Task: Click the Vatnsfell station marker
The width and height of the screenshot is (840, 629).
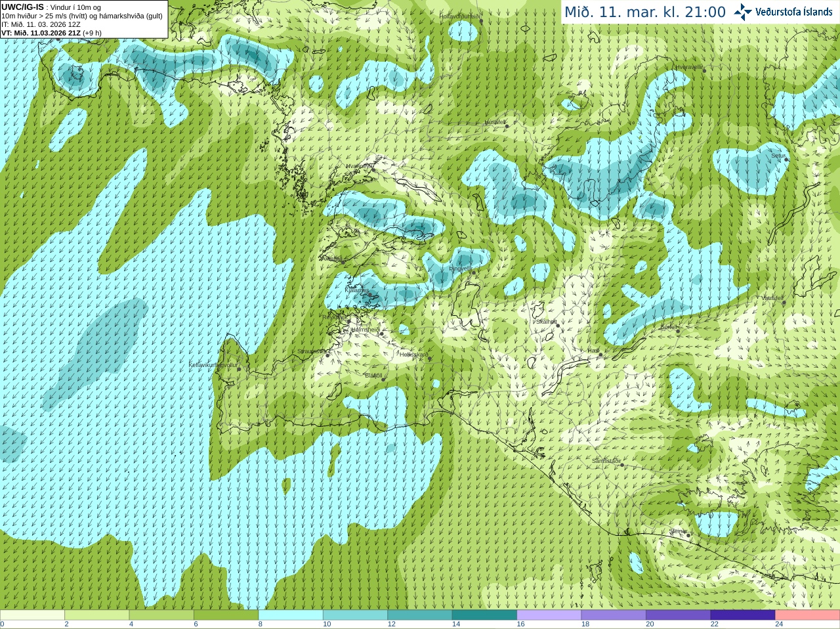Action: coord(784,302)
